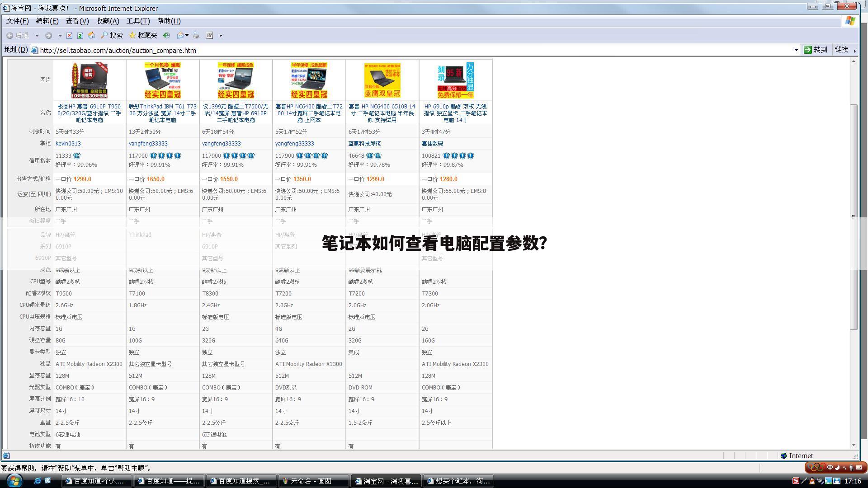Screen dimensions: 868x488
Task: Click the Internet zone globe in status bar
Action: [784, 455]
